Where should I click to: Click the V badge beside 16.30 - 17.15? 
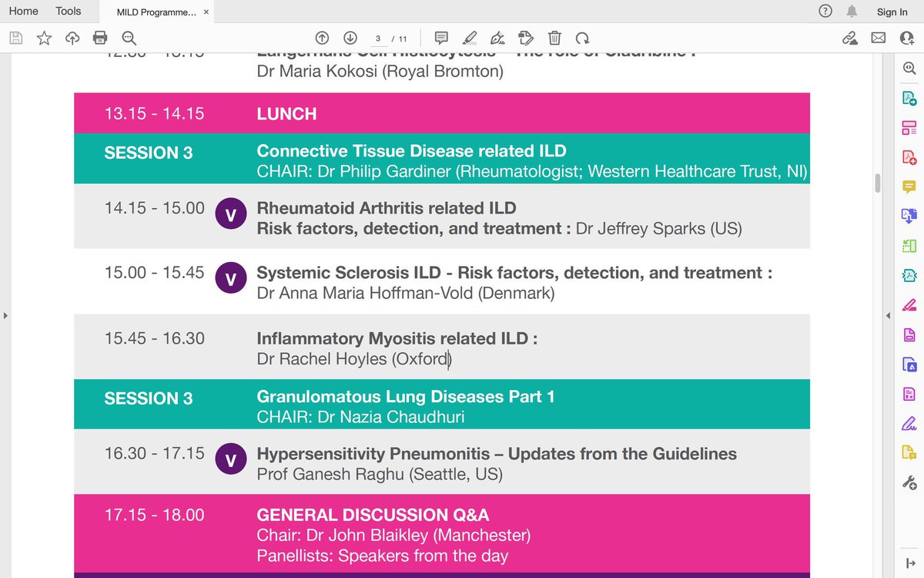click(230, 459)
